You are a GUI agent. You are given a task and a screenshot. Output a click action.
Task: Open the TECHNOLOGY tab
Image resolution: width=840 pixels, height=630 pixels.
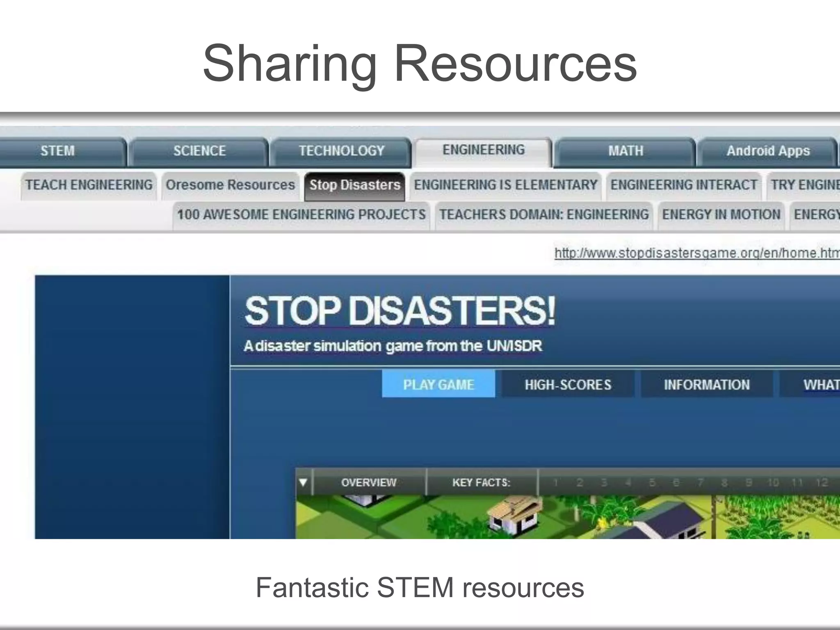pos(342,151)
